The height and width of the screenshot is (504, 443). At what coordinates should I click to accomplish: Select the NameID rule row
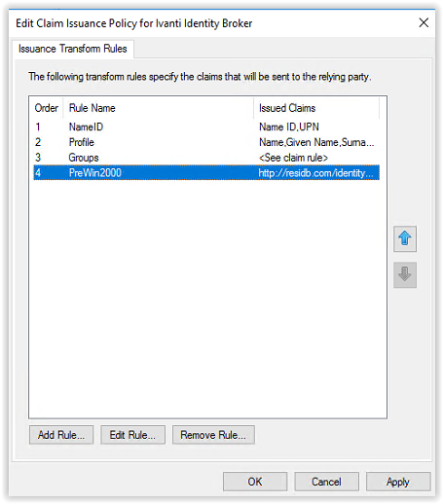(x=206, y=126)
